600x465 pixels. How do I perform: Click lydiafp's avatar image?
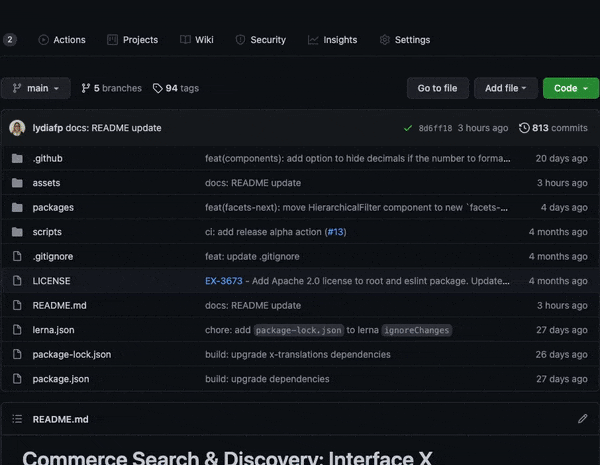tap(17, 128)
